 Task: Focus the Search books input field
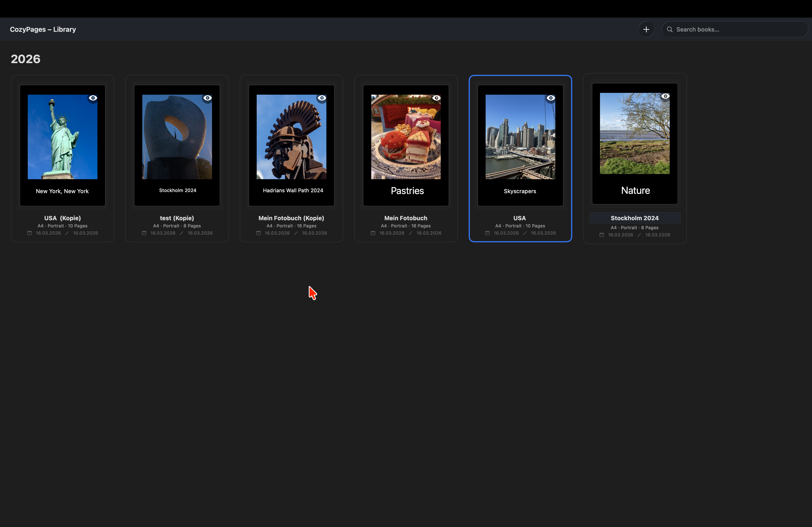tap(737, 29)
